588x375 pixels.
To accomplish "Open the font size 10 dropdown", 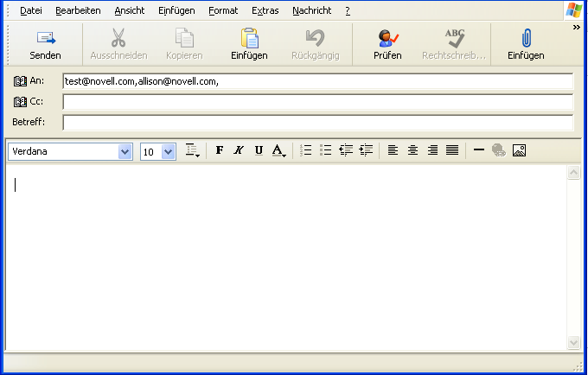I will 168,151.
